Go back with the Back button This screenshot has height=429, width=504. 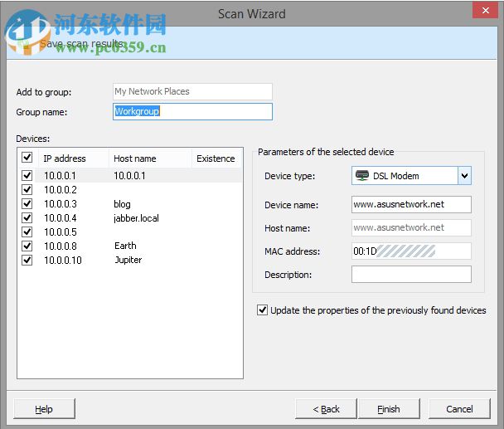point(326,409)
